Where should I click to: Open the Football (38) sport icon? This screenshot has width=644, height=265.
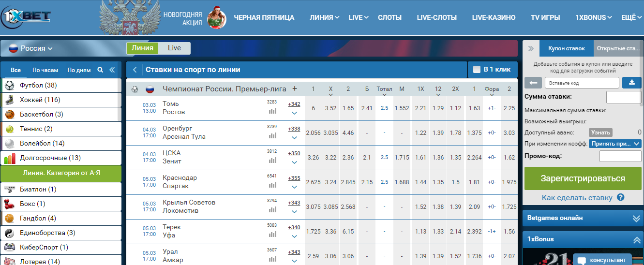(10, 86)
